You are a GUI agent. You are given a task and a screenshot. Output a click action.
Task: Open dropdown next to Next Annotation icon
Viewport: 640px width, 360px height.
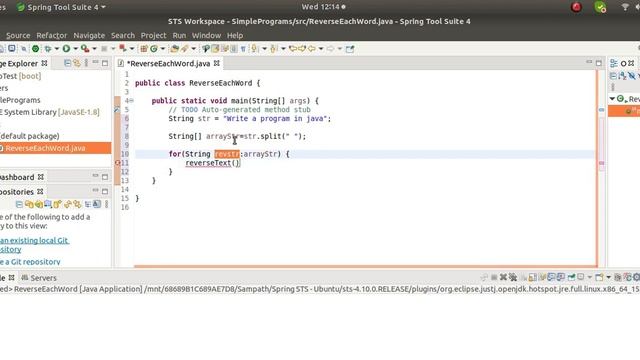pos(264,49)
